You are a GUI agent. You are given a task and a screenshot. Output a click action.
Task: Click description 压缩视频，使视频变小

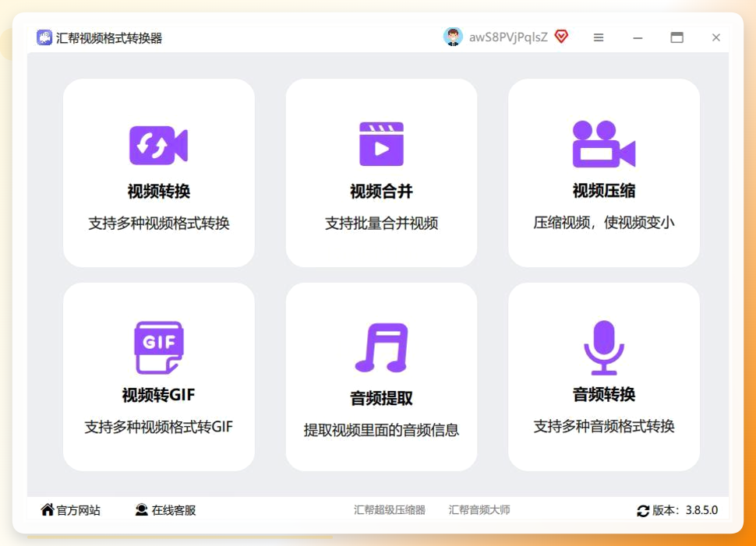point(604,223)
